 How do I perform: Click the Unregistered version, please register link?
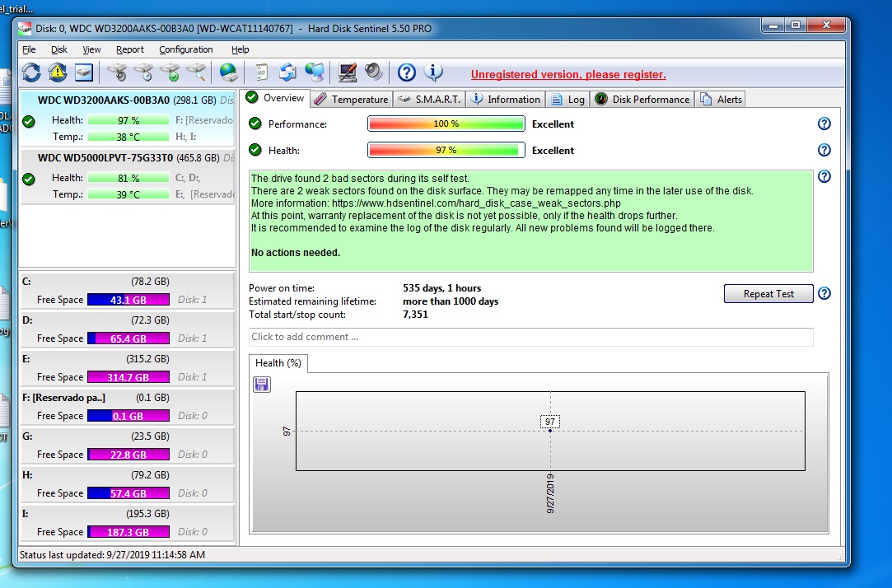[x=568, y=74]
